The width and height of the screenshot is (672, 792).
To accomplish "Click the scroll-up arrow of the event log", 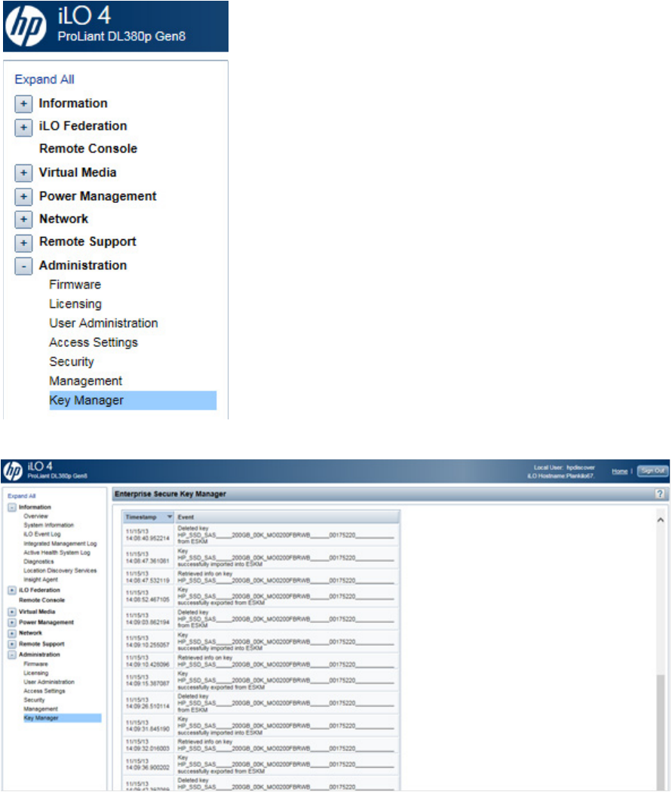I will (661, 520).
